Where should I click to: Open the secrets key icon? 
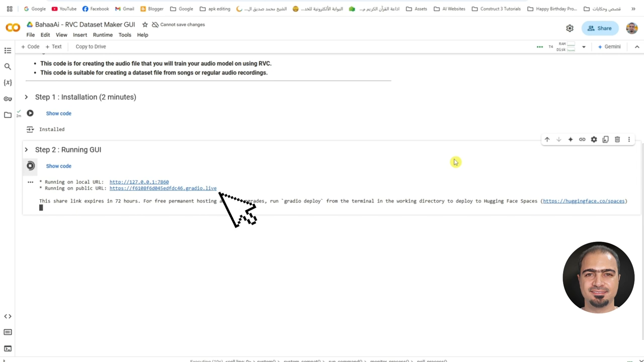click(x=8, y=99)
